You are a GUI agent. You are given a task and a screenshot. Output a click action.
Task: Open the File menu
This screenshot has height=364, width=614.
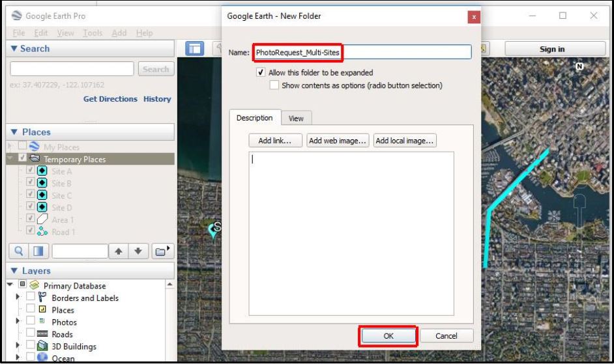coord(19,33)
